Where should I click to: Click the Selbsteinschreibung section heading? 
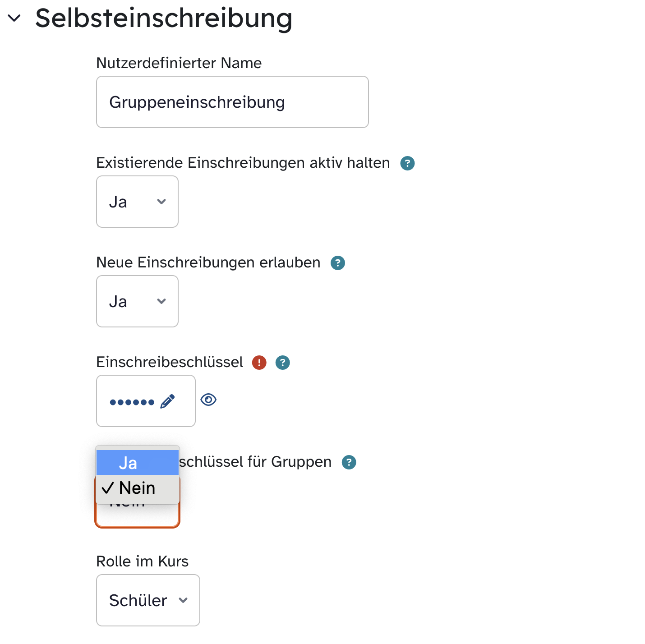(x=163, y=18)
